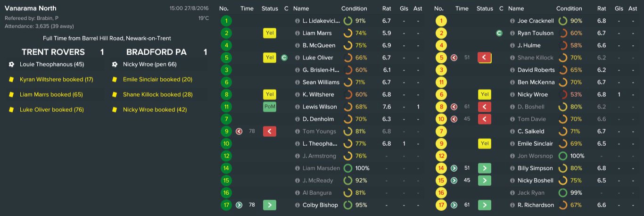This screenshot has height=216, width=644.
Task: Click Tom Youngs' red substituted-off status arrow
Action: 269,132
